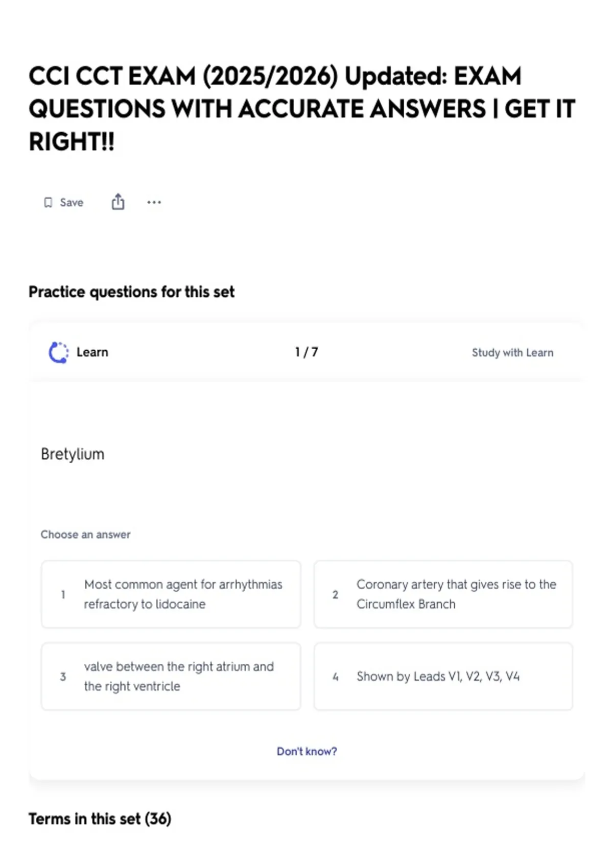Select answer 2 about Circumflex Branch artery
The width and height of the screenshot is (613, 868).
point(443,594)
